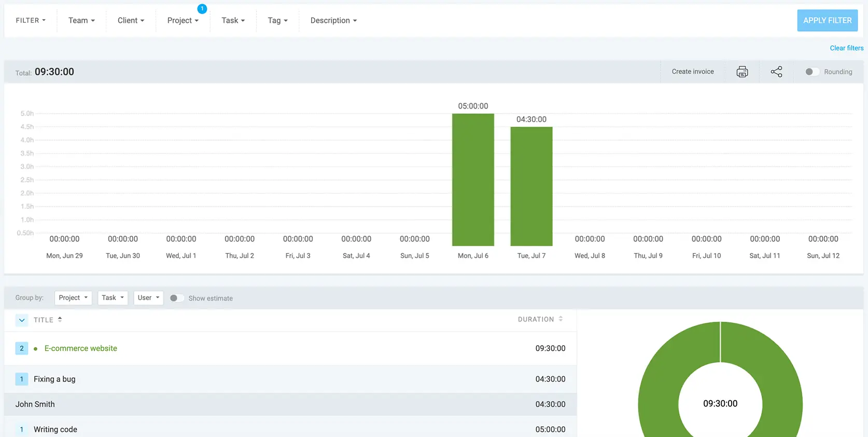Turn on Show estimate switch
This screenshot has height=437, width=868.
(x=177, y=298)
